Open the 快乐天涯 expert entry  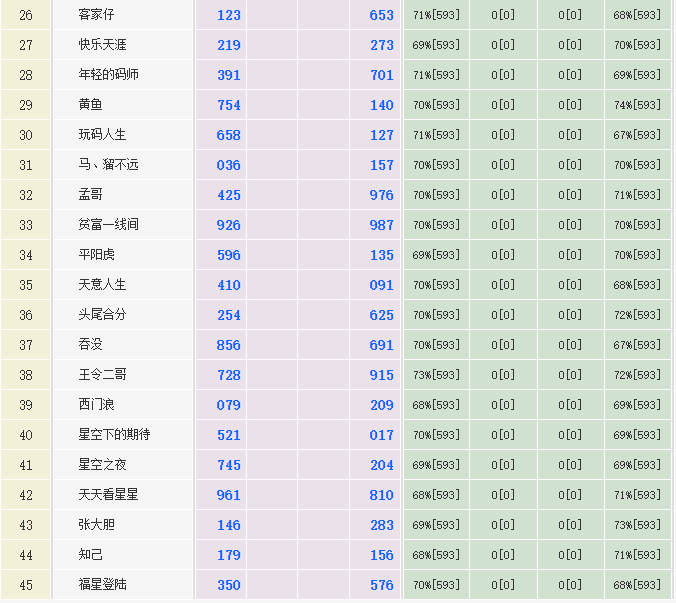[102, 45]
